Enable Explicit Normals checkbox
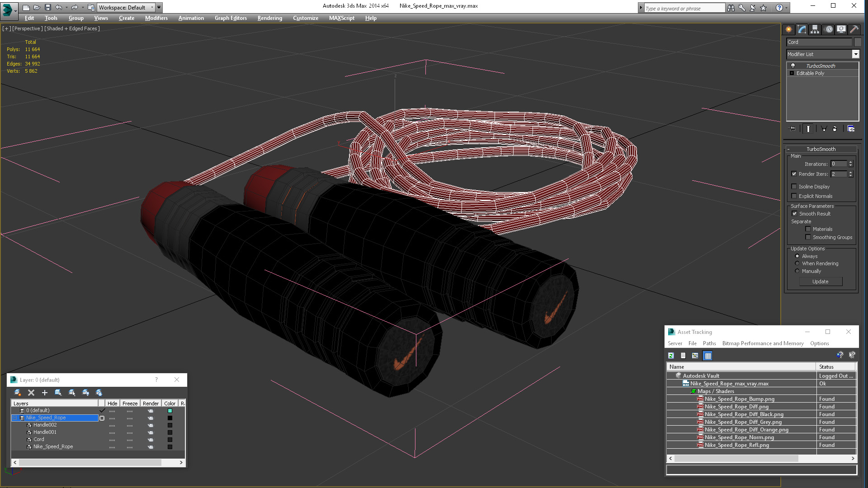Screen dimensions: 868x488 794,196
